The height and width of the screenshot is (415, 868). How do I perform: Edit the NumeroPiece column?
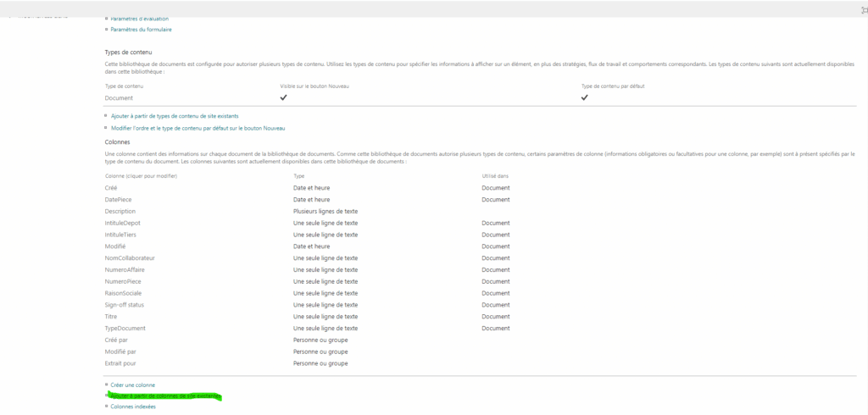pyautogui.click(x=123, y=281)
